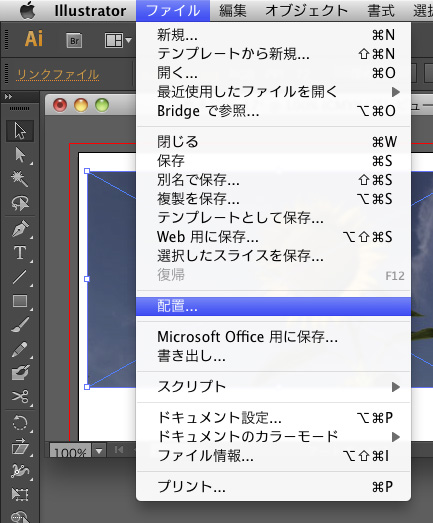Select the Magic Wand tool

[20, 179]
